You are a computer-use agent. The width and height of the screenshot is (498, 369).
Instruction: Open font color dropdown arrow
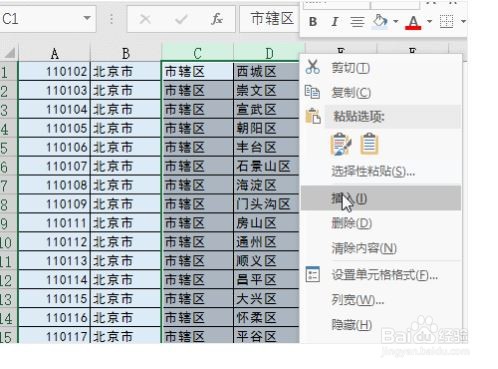point(430,21)
